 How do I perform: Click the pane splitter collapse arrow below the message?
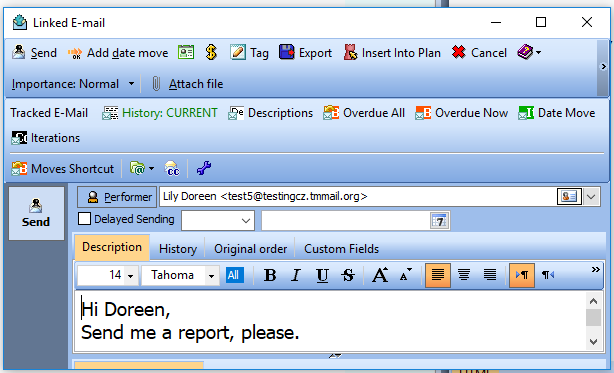tap(335, 355)
